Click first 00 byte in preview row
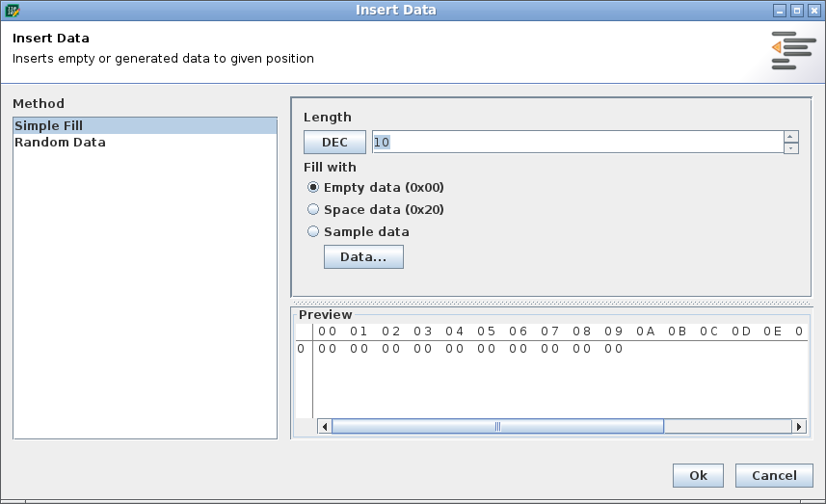Image resolution: width=826 pixels, height=504 pixels. point(327,349)
